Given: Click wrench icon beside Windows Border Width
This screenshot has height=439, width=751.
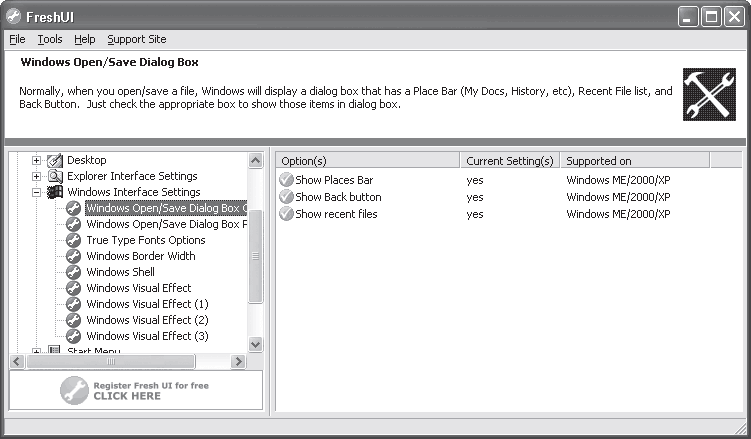Looking at the screenshot, I should coord(73,256).
